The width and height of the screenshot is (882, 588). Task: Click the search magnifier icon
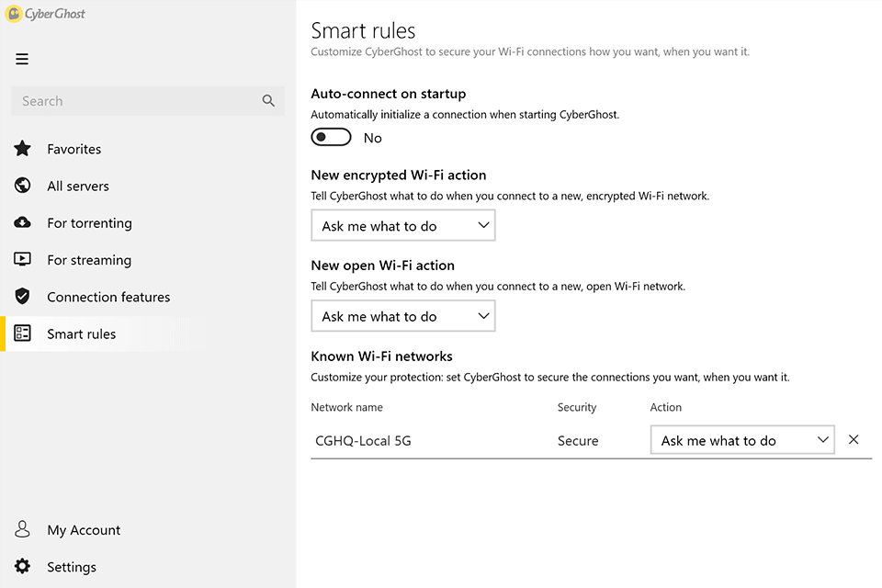click(x=268, y=101)
